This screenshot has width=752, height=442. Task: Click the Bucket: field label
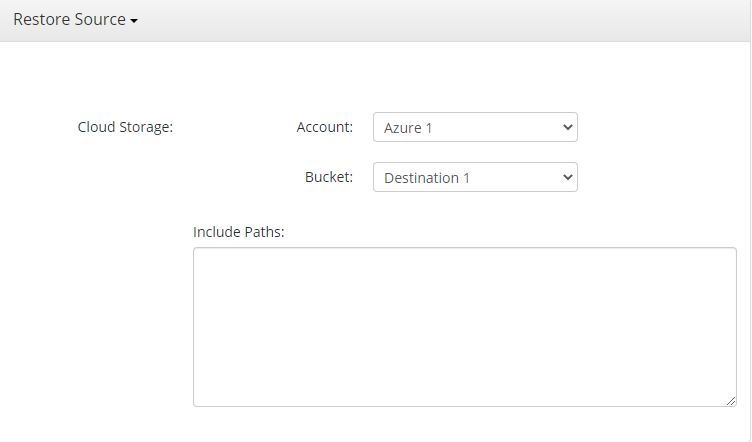pyautogui.click(x=329, y=177)
